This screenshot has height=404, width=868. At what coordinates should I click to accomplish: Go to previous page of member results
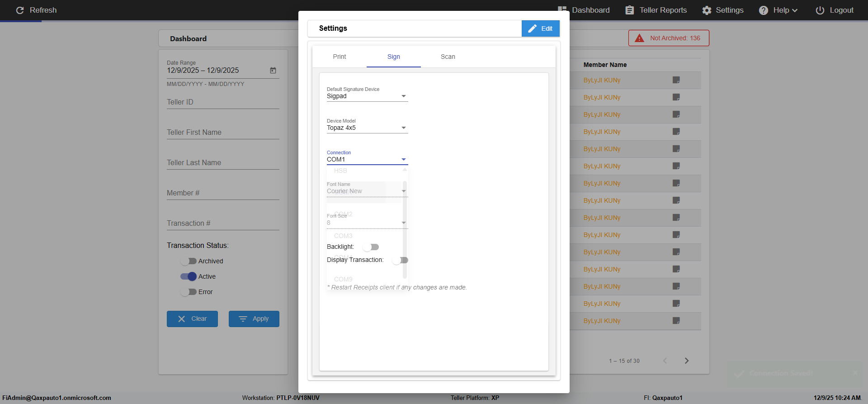tap(665, 361)
